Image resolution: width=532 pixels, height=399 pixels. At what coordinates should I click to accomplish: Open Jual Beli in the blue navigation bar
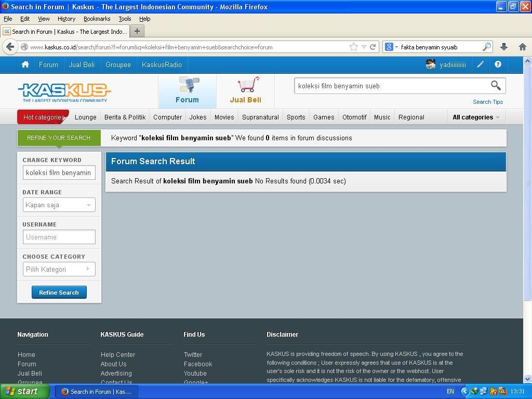pos(82,64)
